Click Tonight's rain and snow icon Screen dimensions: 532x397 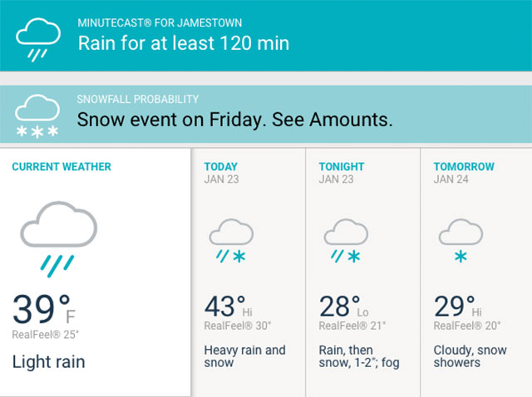tap(346, 241)
